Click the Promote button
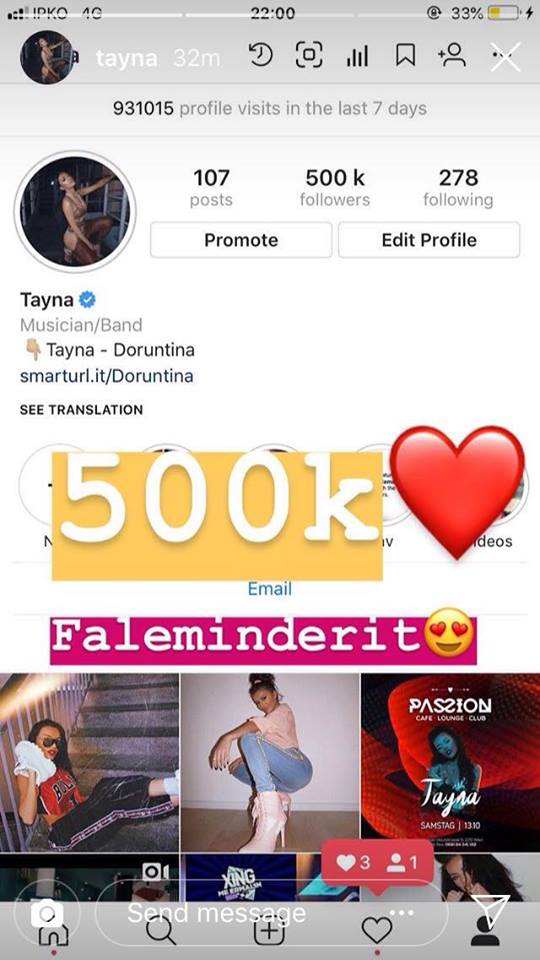Viewport: 540px width, 960px height. 241,240
